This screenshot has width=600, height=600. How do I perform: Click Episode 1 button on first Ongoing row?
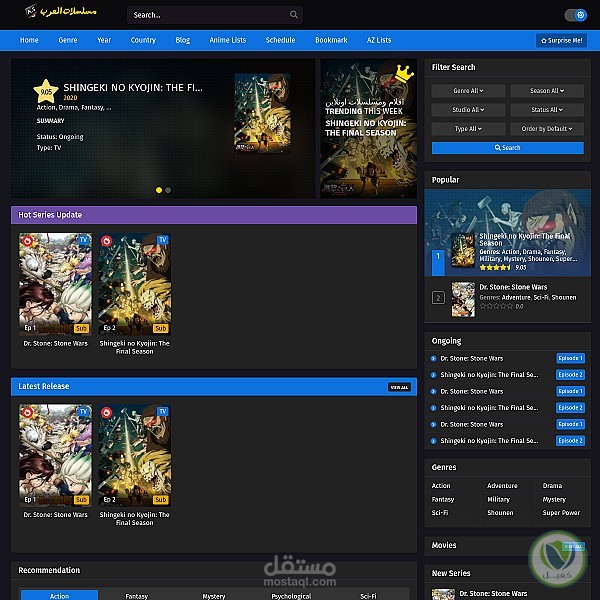[570, 359]
